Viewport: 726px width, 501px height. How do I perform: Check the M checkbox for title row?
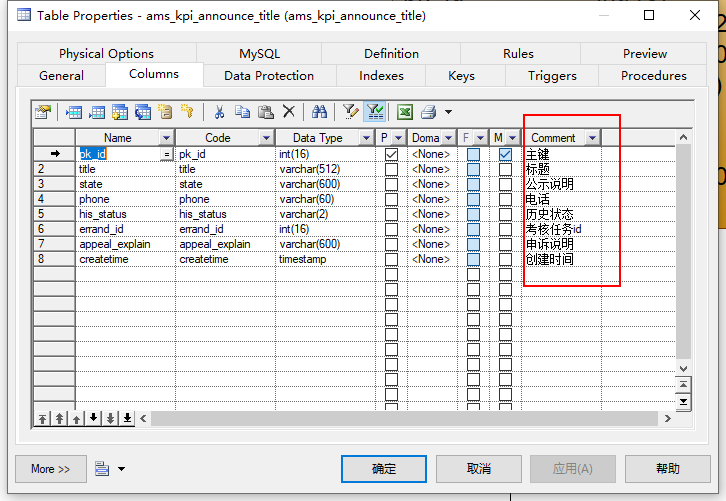pyautogui.click(x=505, y=169)
